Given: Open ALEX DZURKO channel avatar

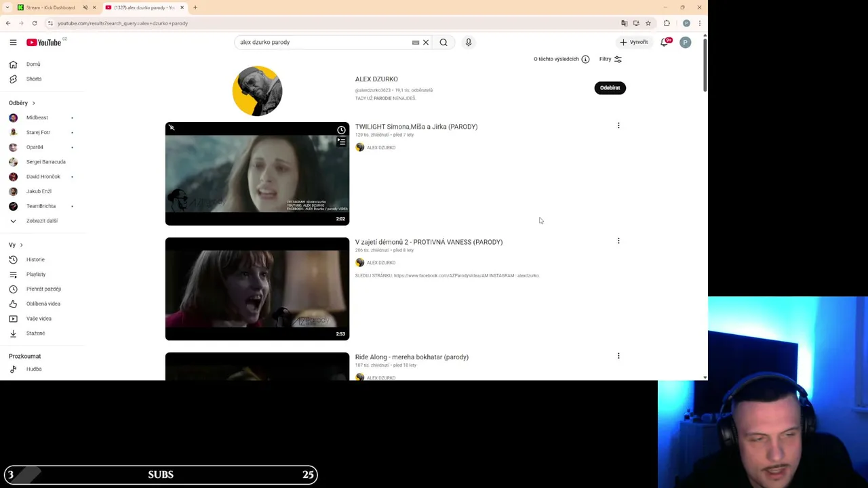Looking at the screenshot, I should (x=257, y=91).
